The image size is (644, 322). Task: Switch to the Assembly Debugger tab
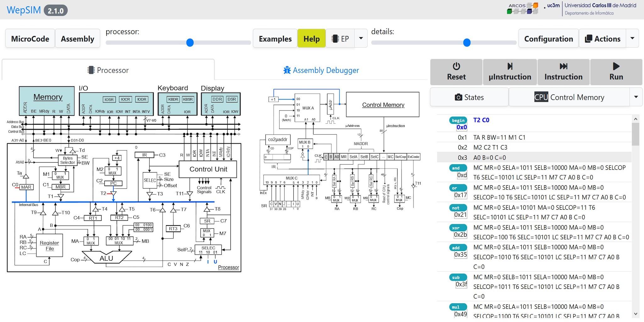[321, 70]
